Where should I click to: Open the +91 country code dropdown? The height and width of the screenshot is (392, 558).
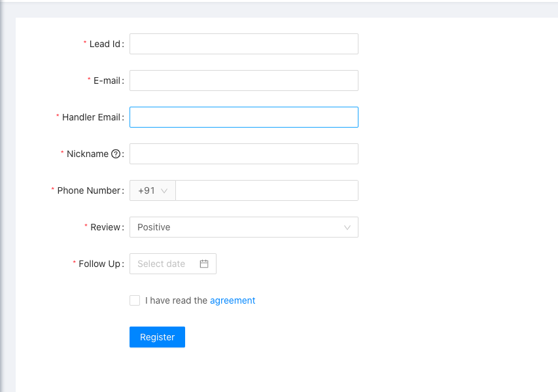(152, 190)
